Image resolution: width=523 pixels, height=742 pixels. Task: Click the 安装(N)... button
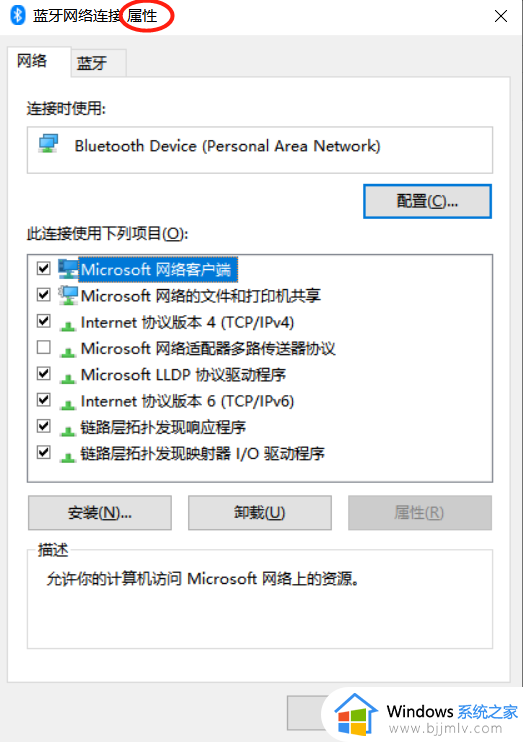click(100, 513)
